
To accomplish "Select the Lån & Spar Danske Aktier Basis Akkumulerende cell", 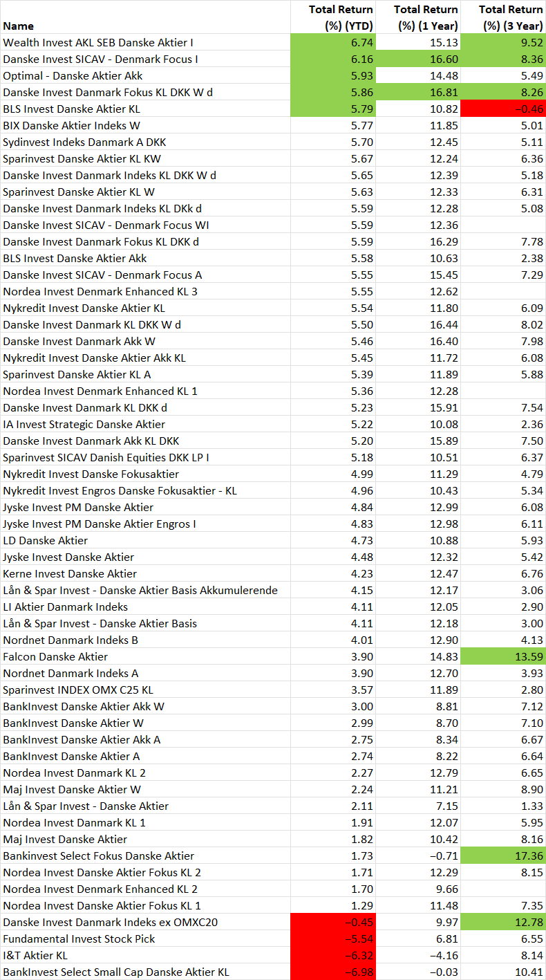I will [x=146, y=590].
